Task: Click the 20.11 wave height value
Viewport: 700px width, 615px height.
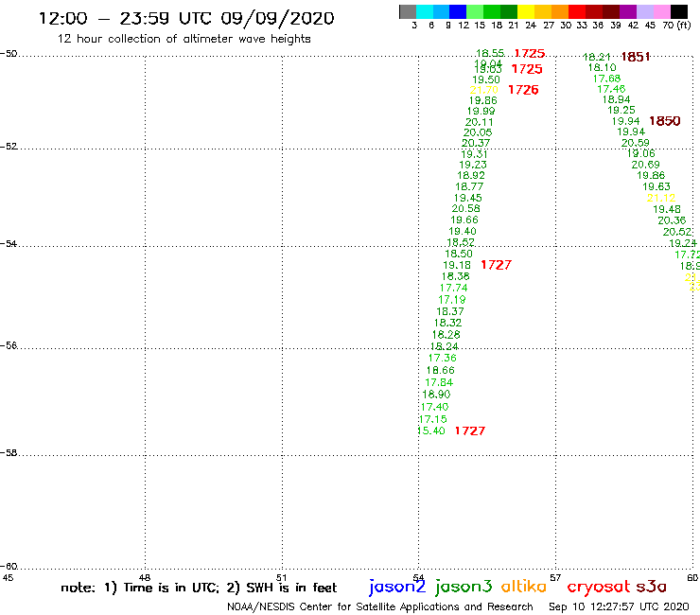Action: coord(480,122)
